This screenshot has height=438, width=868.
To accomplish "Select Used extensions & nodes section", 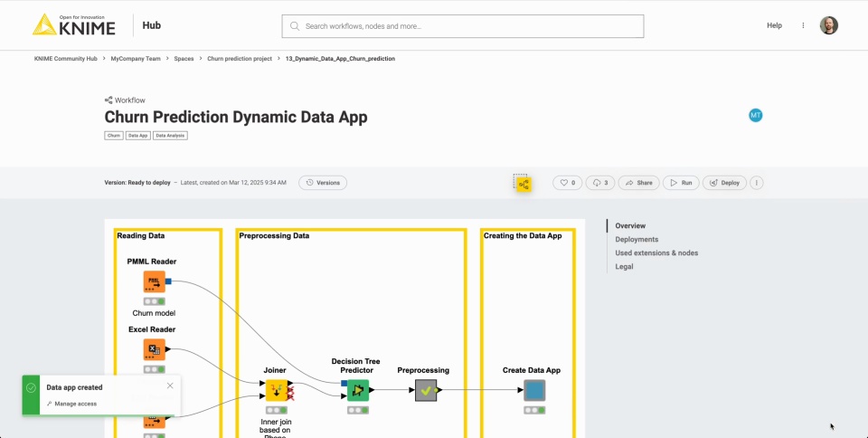I will pyautogui.click(x=656, y=253).
